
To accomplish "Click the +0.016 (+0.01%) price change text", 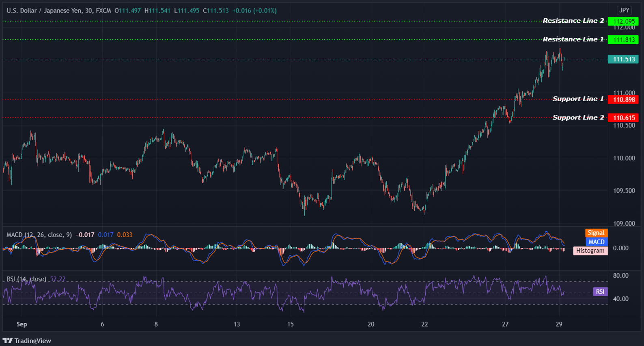I will pyautogui.click(x=254, y=11).
